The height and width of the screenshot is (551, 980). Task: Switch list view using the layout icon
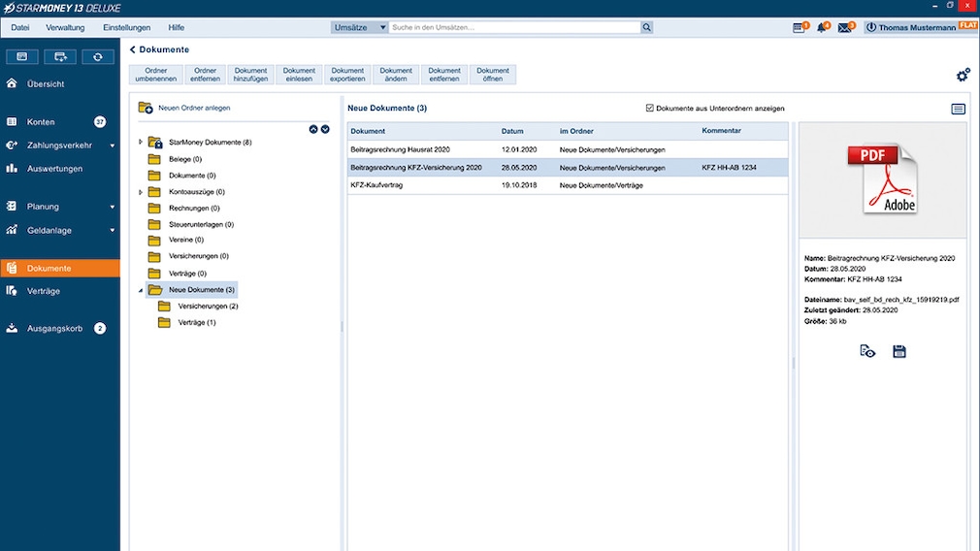[958, 110]
